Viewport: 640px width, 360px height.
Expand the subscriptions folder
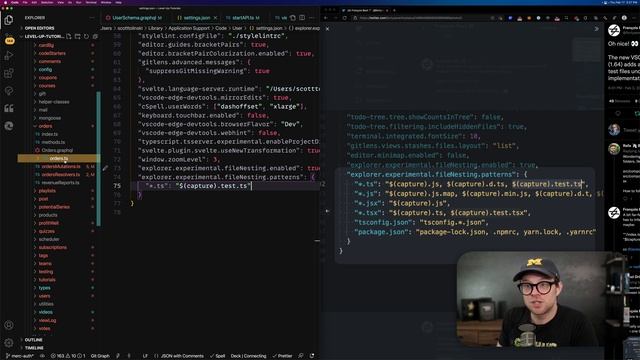(x=52, y=247)
